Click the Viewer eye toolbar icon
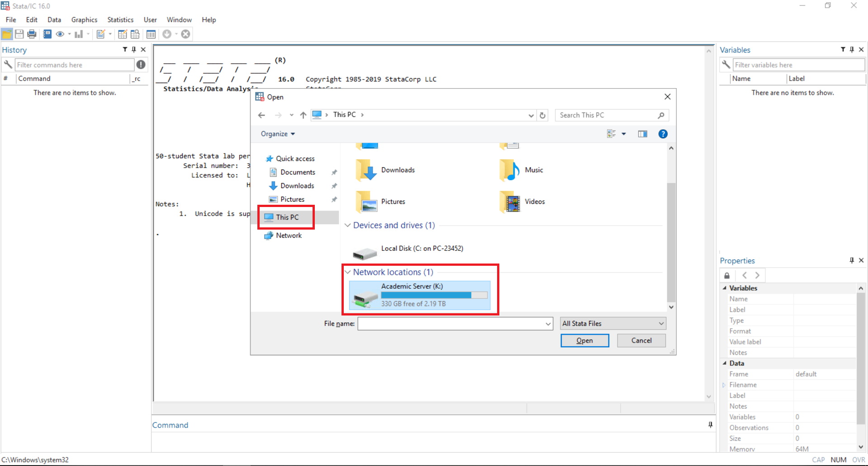Image resolution: width=868 pixels, height=466 pixels. pyautogui.click(x=60, y=34)
